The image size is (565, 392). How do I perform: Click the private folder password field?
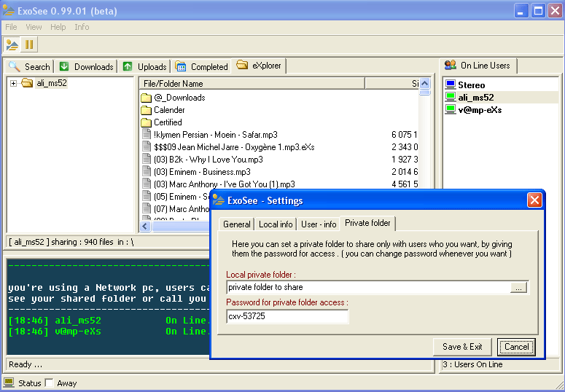pyautogui.click(x=287, y=316)
